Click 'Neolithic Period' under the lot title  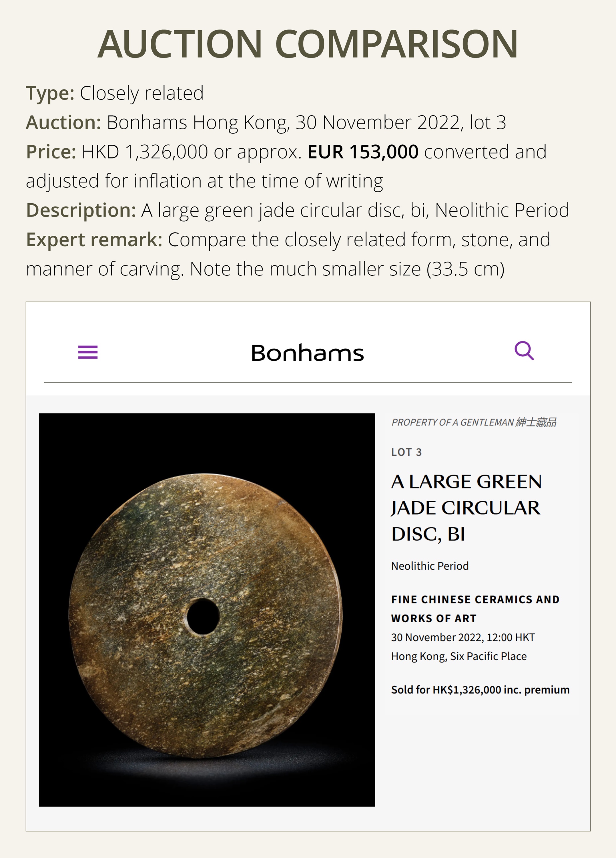(x=430, y=566)
